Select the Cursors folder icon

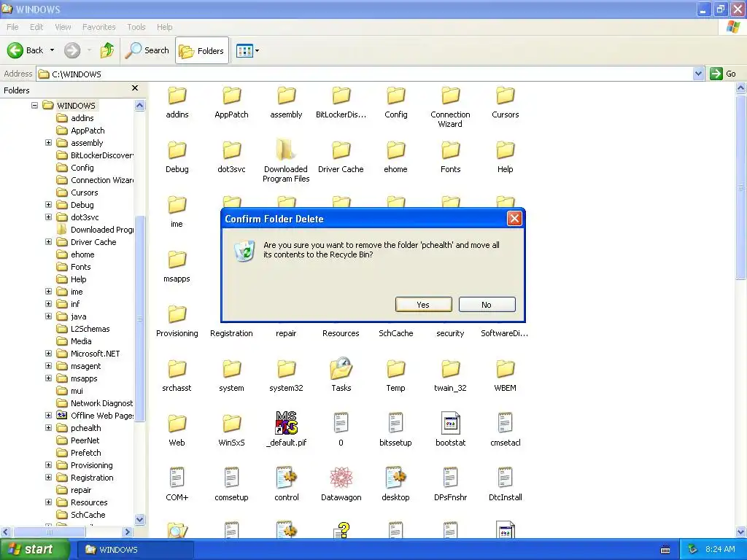point(506,96)
